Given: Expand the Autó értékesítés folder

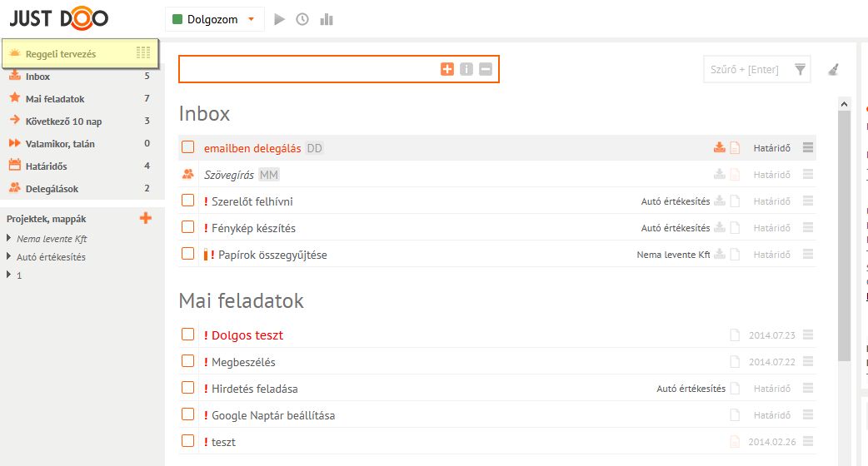Looking at the screenshot, I should [9, 256].
